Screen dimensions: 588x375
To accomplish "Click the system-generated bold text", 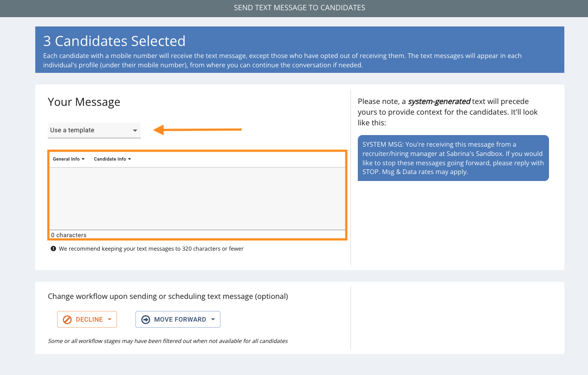I will coord(439,101).
